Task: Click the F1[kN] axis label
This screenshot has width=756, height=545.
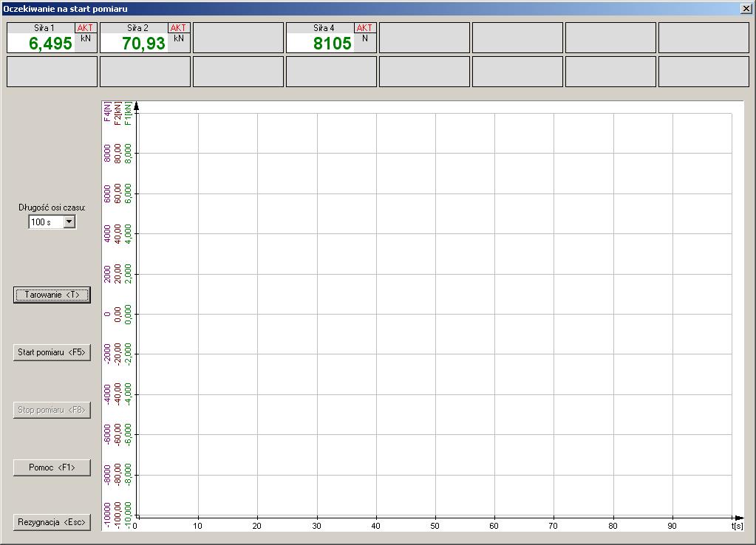Action: pyautogui.click(x=127, y=113)
